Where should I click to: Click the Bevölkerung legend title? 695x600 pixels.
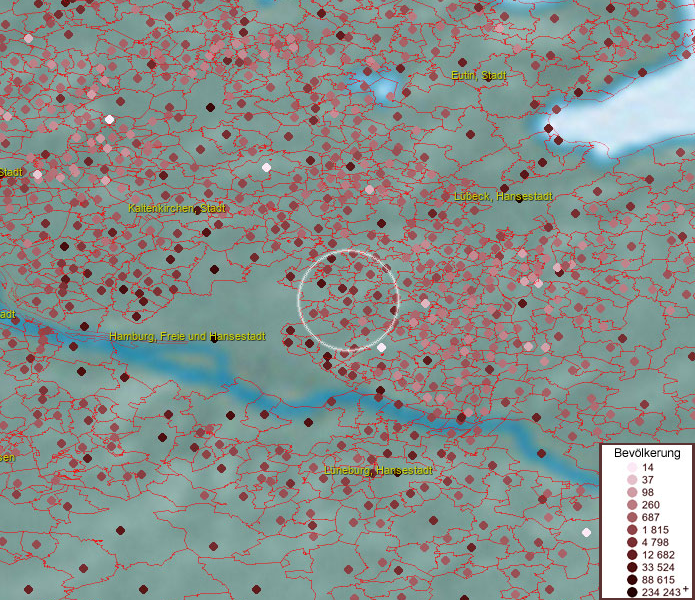point(647,453)
